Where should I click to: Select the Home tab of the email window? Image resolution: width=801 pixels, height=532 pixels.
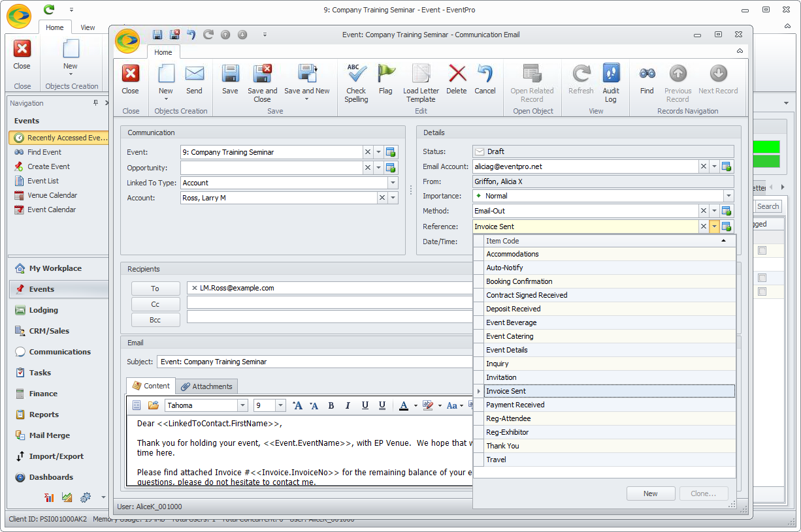[163, 52]
